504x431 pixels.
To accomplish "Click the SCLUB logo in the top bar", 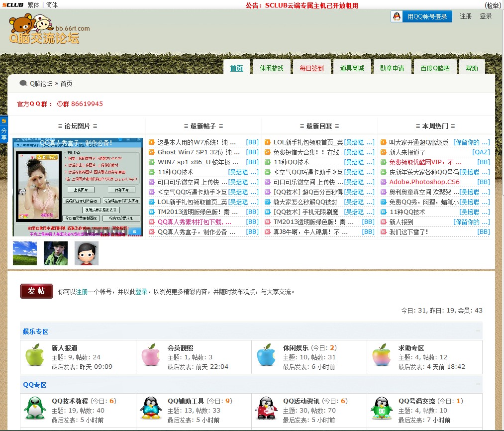I will click(x=13, y=5).
